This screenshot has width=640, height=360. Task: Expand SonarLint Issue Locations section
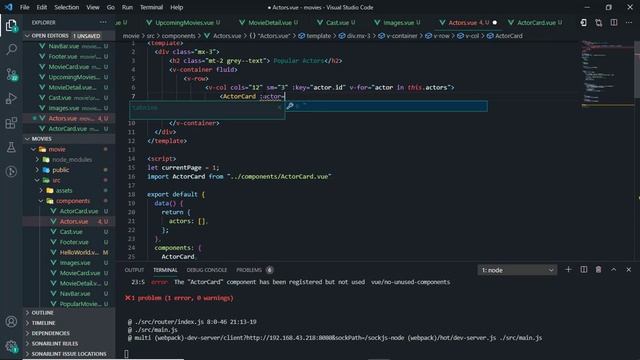click(x=69, y=354)
